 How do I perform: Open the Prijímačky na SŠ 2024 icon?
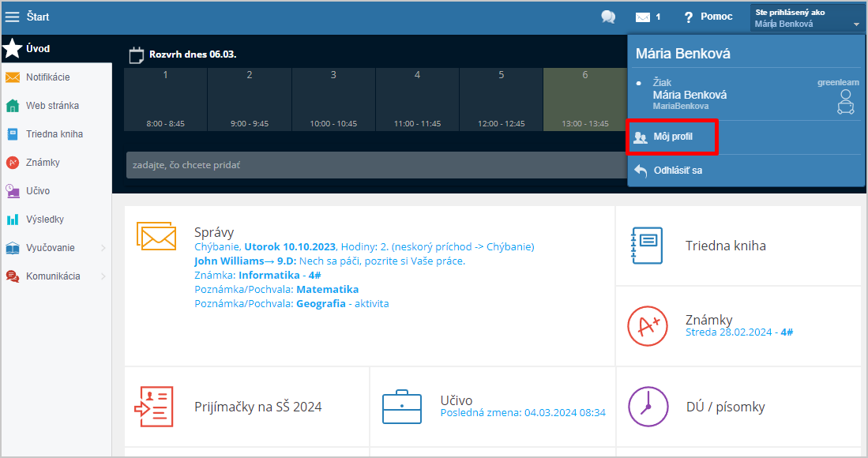tap(153, 407)
